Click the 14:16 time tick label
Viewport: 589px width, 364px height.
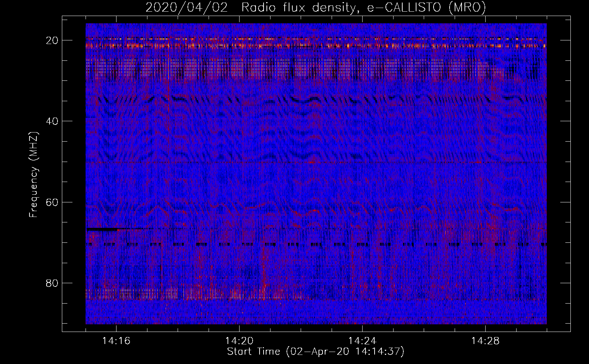click(x=116, y=341)
